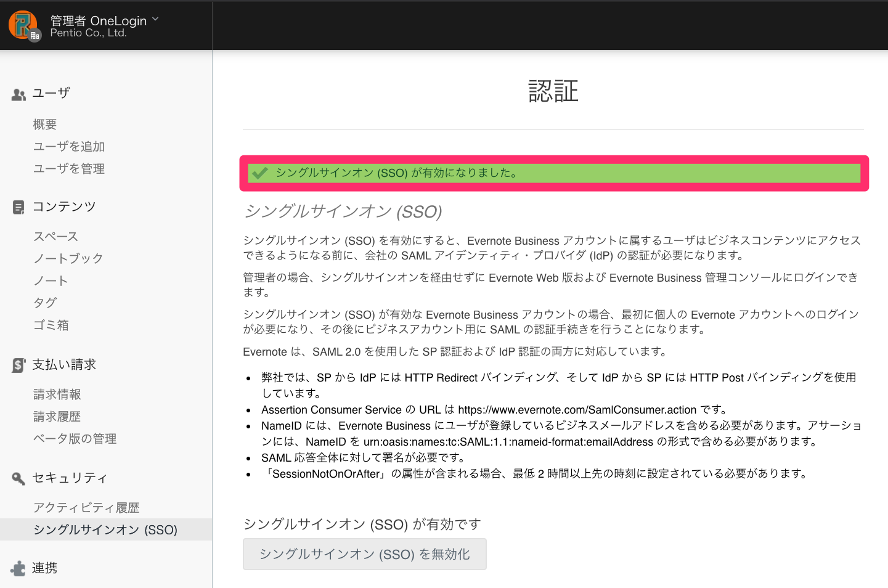Click the 支払い請求 section heading
Screen dimensions: 888x588
(64, 365)
